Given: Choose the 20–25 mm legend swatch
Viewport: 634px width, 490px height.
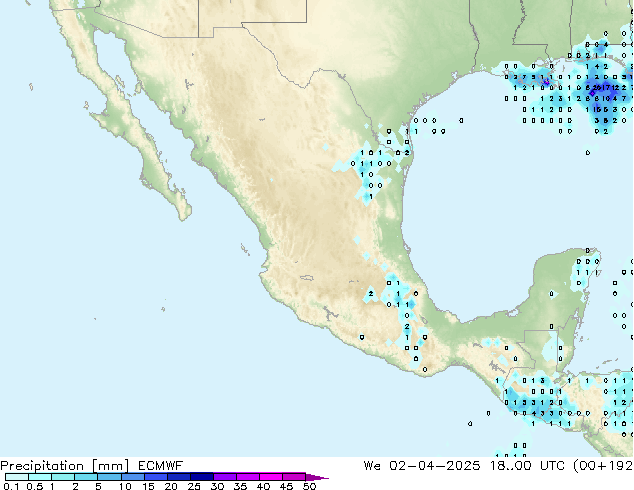Looking at the screenshot, I should [179, 477].
